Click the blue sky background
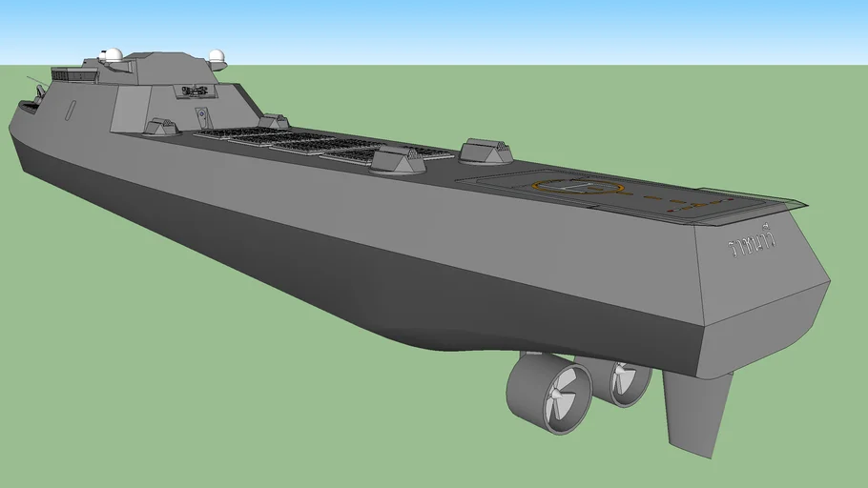The width and height of the screenshot is (868, 488). [x=477, y=29]
